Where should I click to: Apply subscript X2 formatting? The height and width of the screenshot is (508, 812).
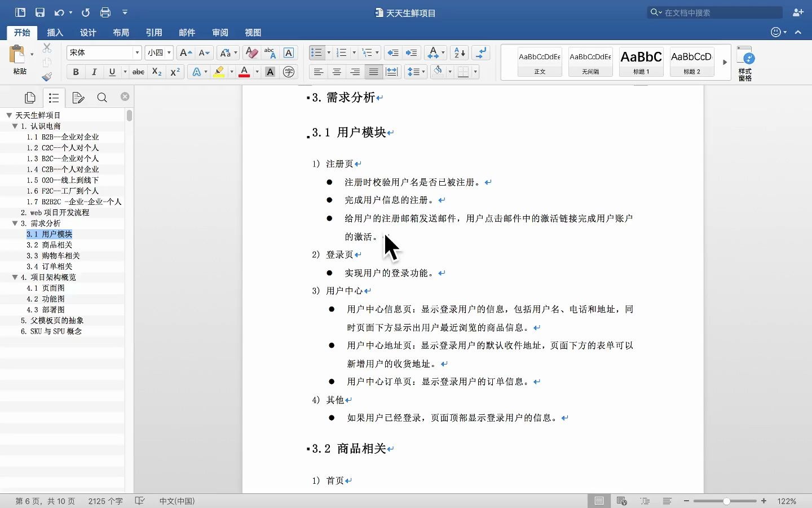pos(157,72)
